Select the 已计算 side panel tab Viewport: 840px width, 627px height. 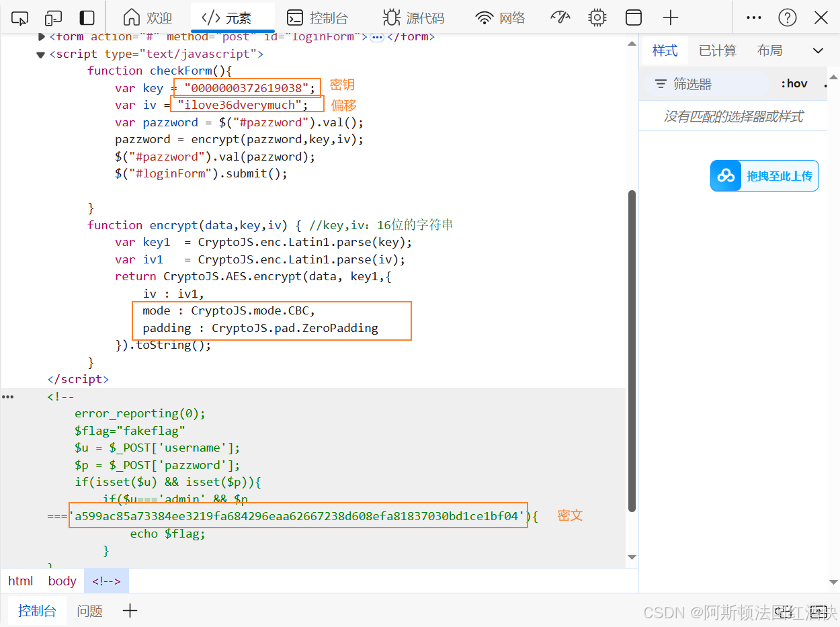718,50
